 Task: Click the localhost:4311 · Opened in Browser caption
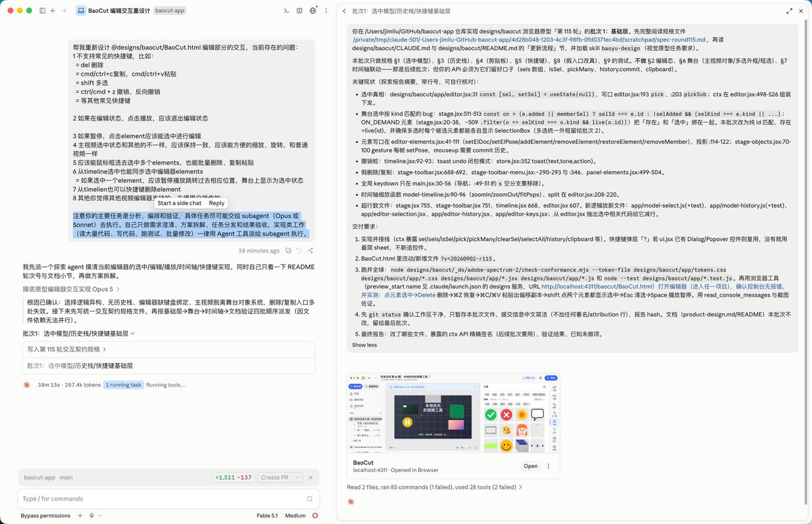[x=396, y=470]
